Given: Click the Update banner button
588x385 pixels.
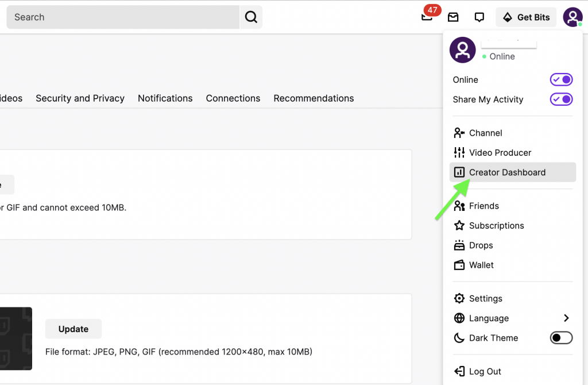Looking at the screenshot, I should coord(73,329).
